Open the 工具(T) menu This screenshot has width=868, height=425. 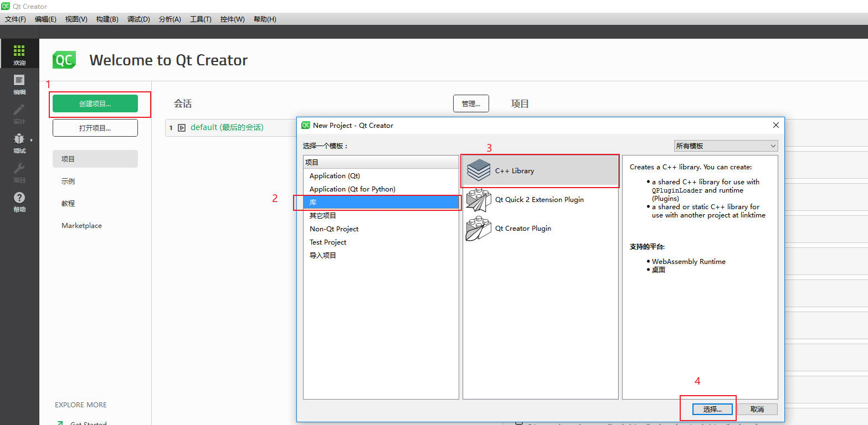coord(201,19)
